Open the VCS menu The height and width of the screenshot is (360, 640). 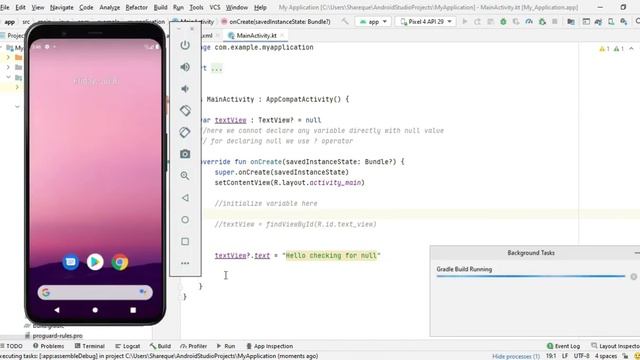point(215,7)
